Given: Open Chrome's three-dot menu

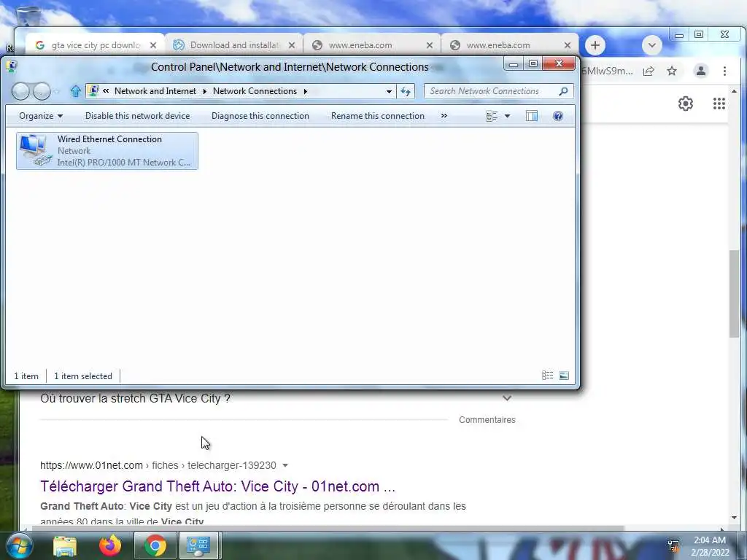Looking at the screenshot, I should pos(724,71).
